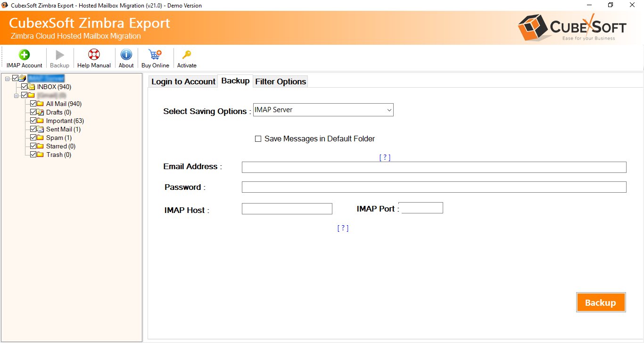This screenshot has width=644, height=343.
Task: Click the Spam folder icon
Action: [x=40, y=138]
